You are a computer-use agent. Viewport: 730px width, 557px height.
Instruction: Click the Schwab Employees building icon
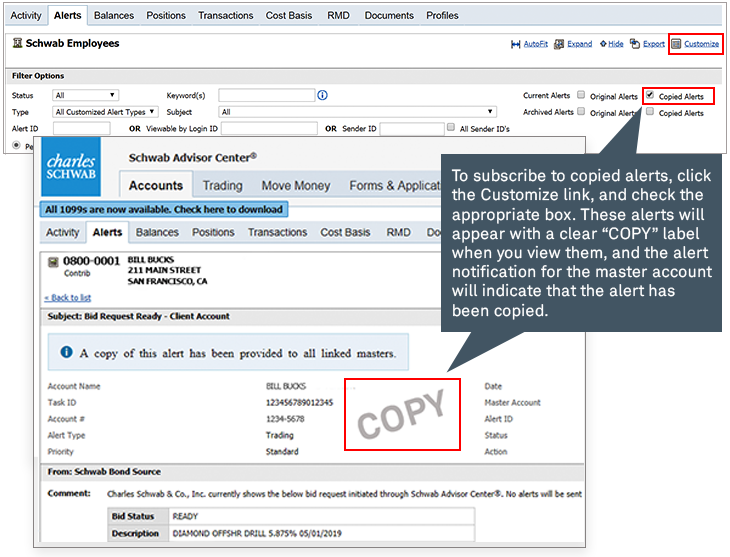click(x=17, y=43)
